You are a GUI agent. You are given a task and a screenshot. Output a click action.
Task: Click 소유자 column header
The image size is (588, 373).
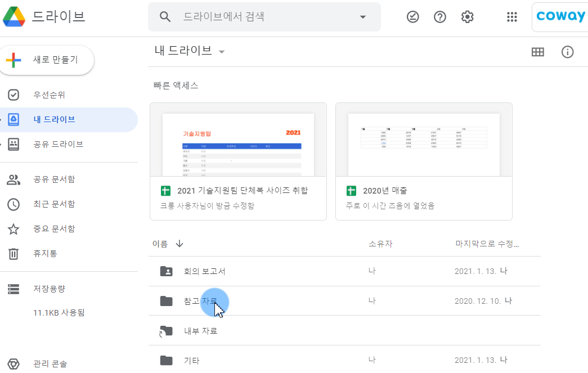click(x=380, y=244)
